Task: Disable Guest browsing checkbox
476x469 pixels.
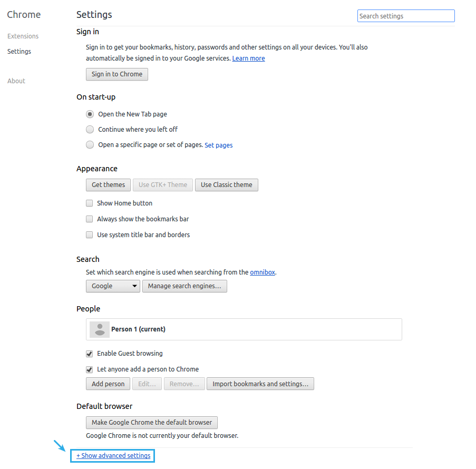Action: [90, 354]
